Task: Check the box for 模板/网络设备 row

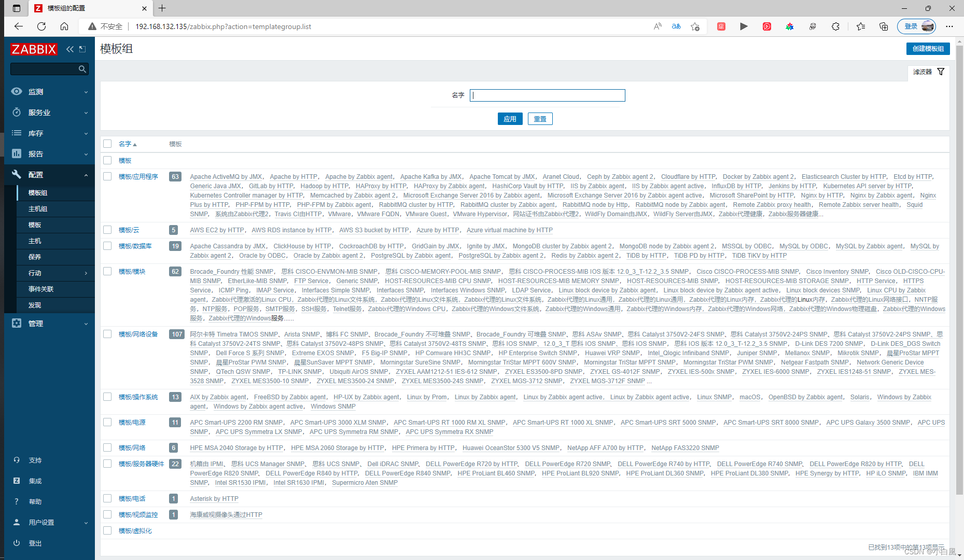Action: (107, 334)
